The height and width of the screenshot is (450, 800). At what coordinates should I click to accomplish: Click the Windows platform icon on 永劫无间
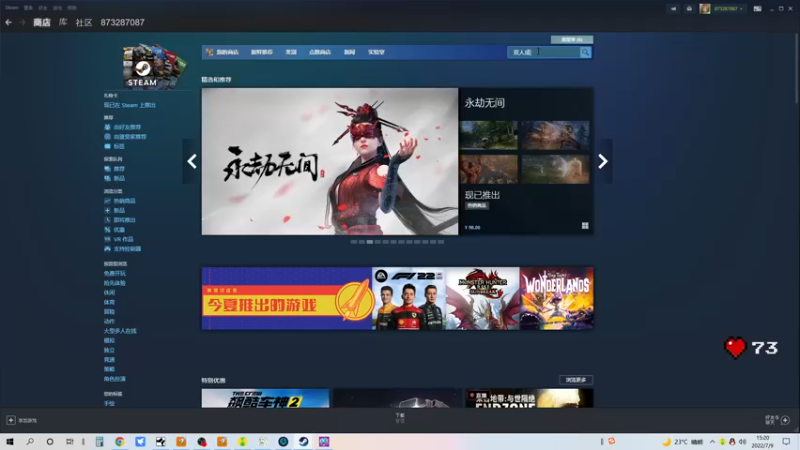pos(585,226)
